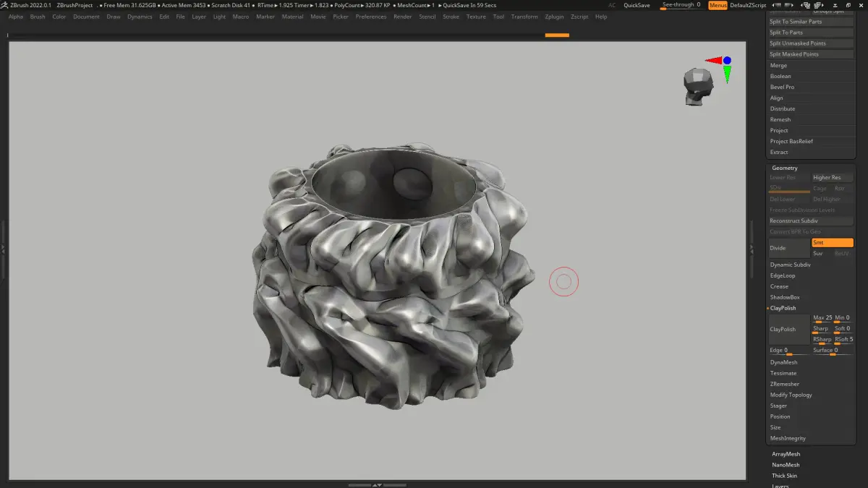Open the Brush menu
The width and height of the screenshot is (868, 488).
(38, 17)
